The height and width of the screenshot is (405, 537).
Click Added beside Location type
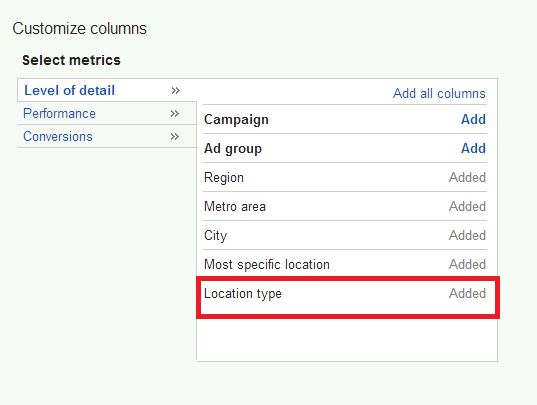click(467, 293)
